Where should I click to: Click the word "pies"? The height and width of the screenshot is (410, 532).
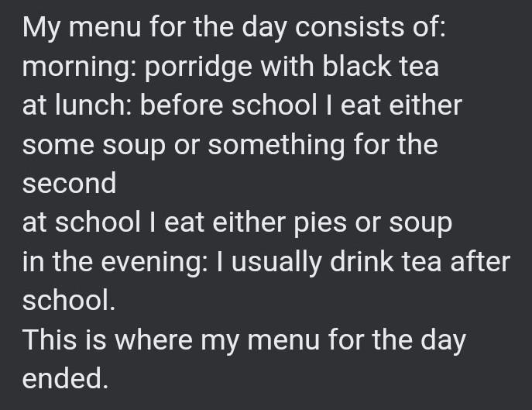click(319, 223)
